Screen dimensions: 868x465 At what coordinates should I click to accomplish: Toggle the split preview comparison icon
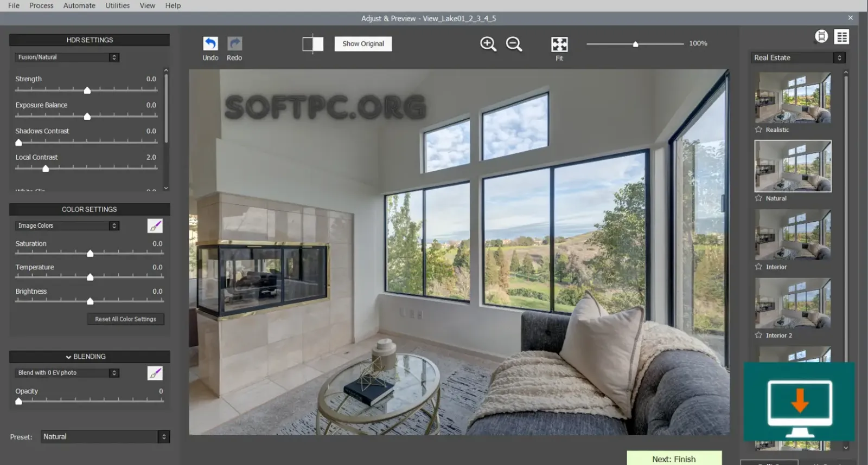pos(313,44)
